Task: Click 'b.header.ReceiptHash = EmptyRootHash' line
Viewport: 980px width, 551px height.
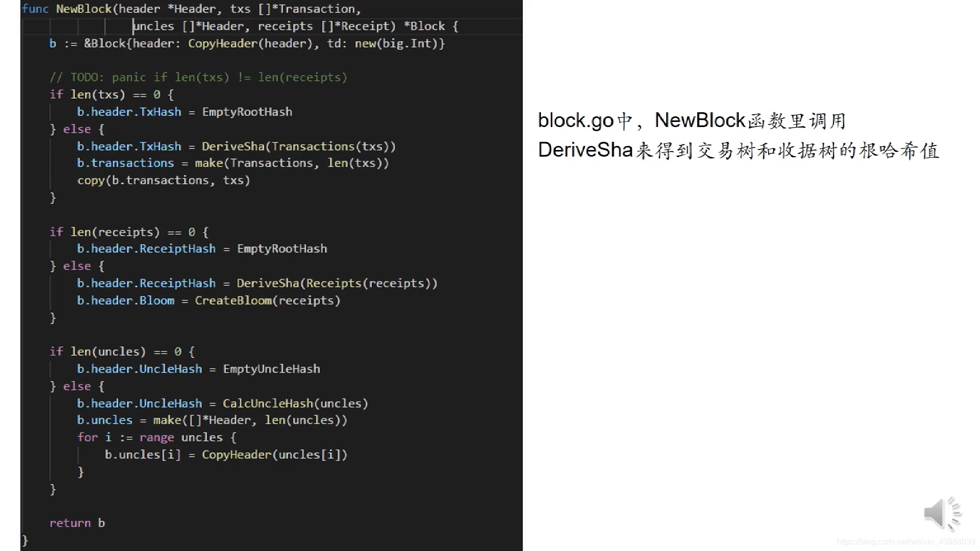Action: click(202, 248)
